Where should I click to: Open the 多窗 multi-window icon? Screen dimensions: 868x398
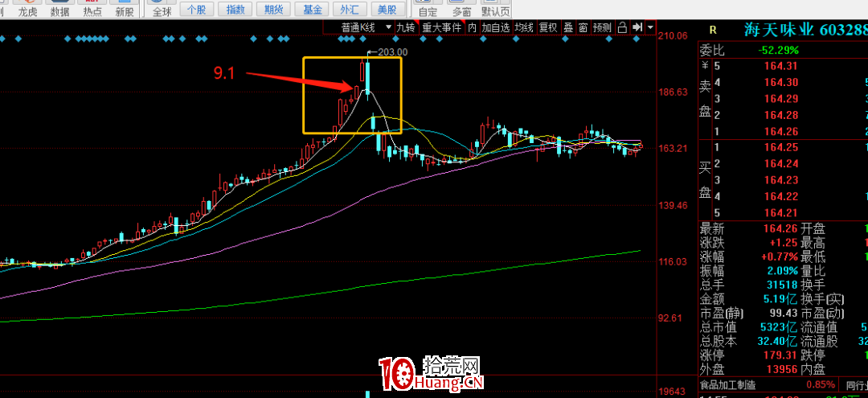click(461, 8)
